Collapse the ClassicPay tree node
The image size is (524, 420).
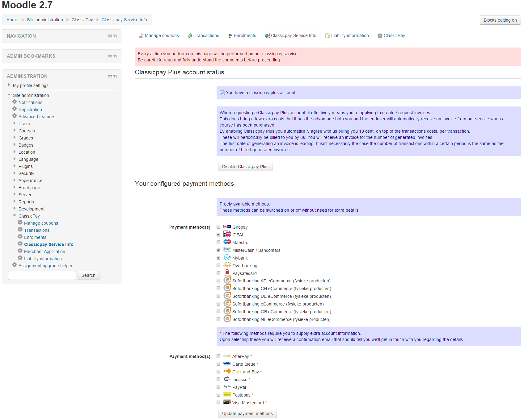tap(15, 216)
